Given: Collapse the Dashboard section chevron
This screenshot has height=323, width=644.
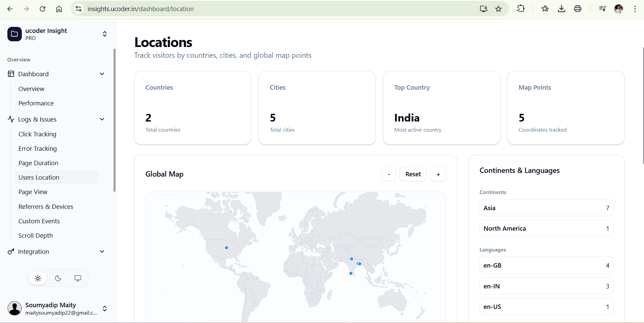Looking at the screenshot, I should 102,74.
